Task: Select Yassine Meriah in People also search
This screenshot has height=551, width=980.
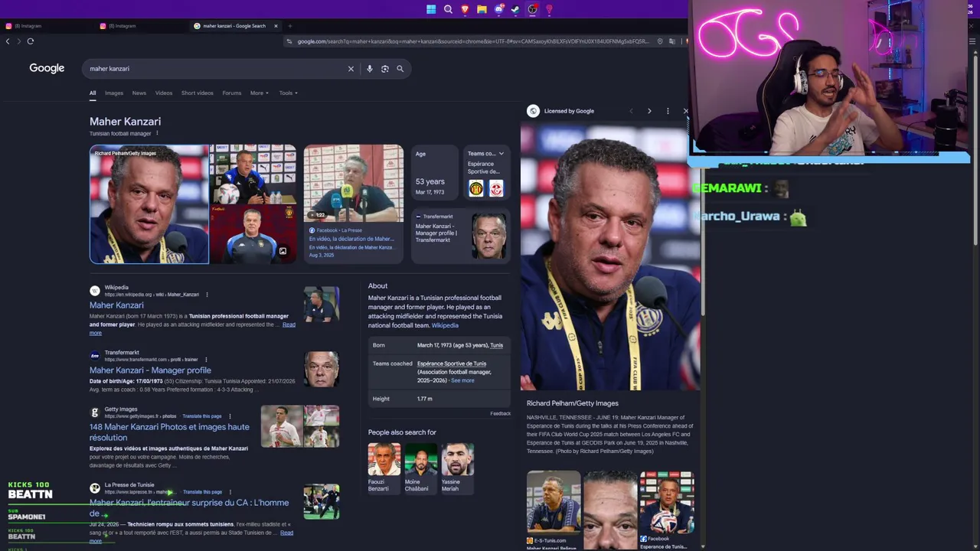Action: pos(457,468)
